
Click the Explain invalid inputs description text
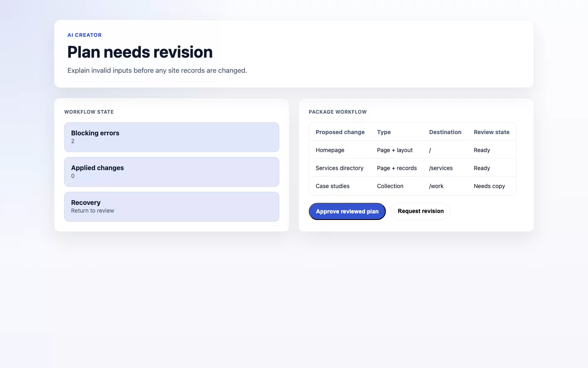157,70
